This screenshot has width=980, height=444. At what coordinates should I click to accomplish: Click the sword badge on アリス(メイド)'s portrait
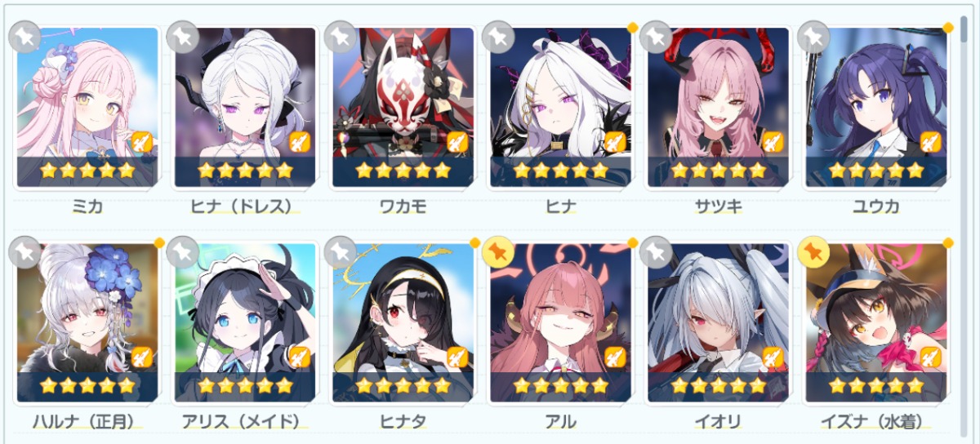pyautogui.click(x=300, y=357)
